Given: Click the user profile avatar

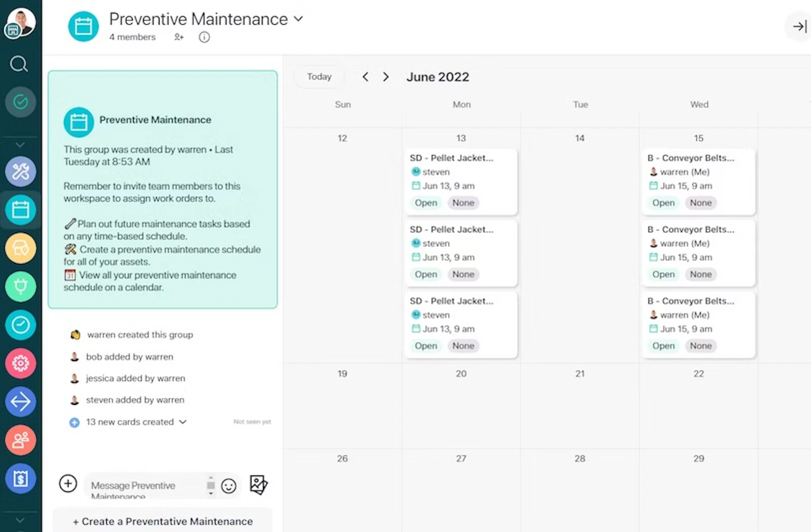Looking at the screenshot, I should [20, 23].
